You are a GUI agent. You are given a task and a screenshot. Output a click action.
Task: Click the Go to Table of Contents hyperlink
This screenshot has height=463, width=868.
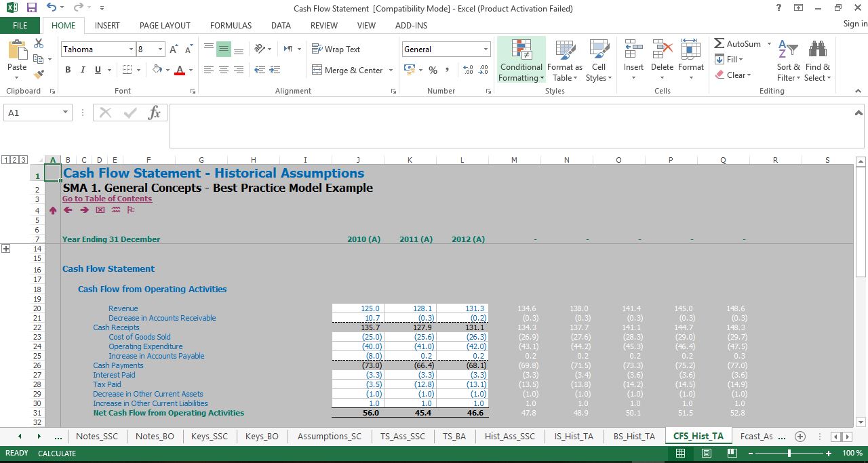tap(107, 199)
